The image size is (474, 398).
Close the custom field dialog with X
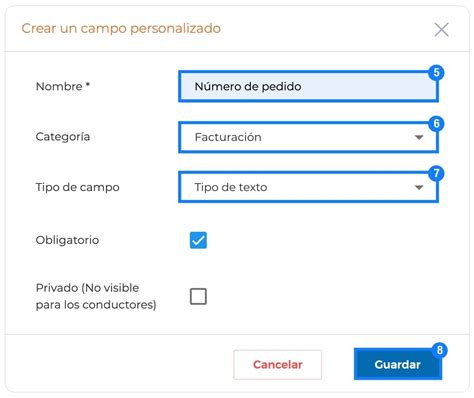click(441, 30)
